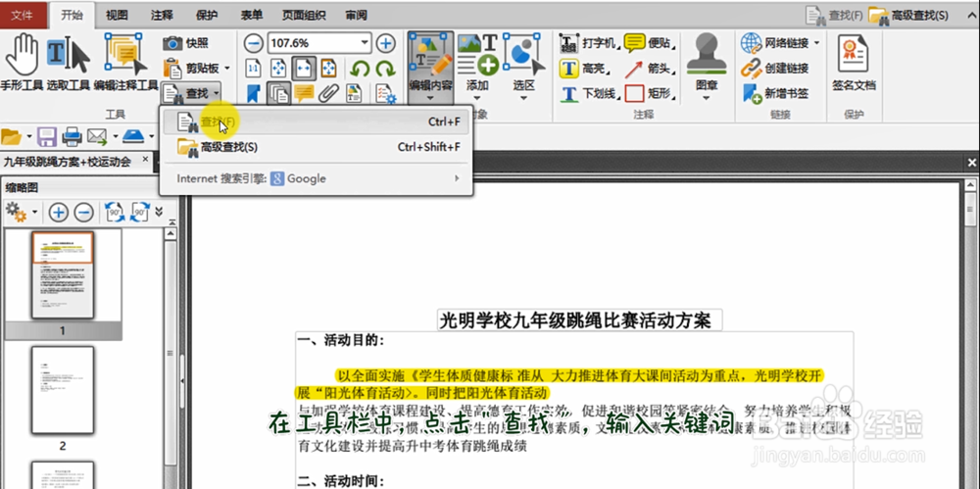Screen dimensions: 980x489
Task: Click the Edit Content tool (编辑内容)
Action: pyautogui.click(x=430, y=67)
